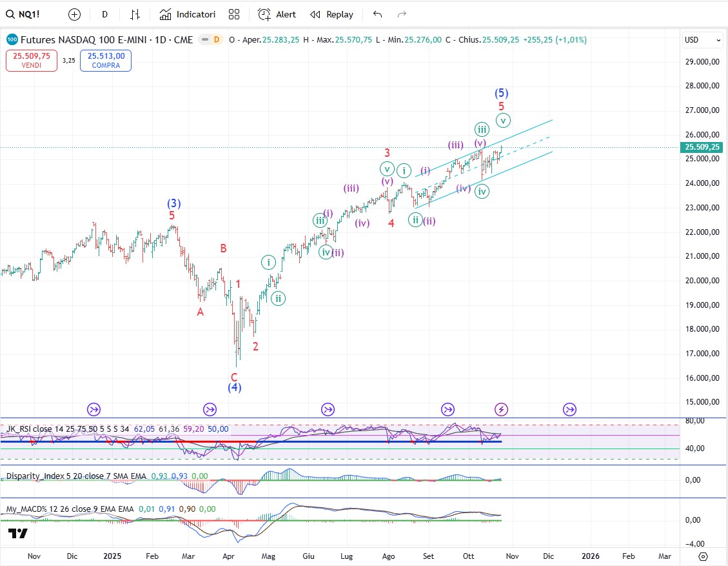Image resolution: width=728 pixels, height=566 pixels.
Task: Add a symbol to compare (plus icon)
Action: point(74,14)
